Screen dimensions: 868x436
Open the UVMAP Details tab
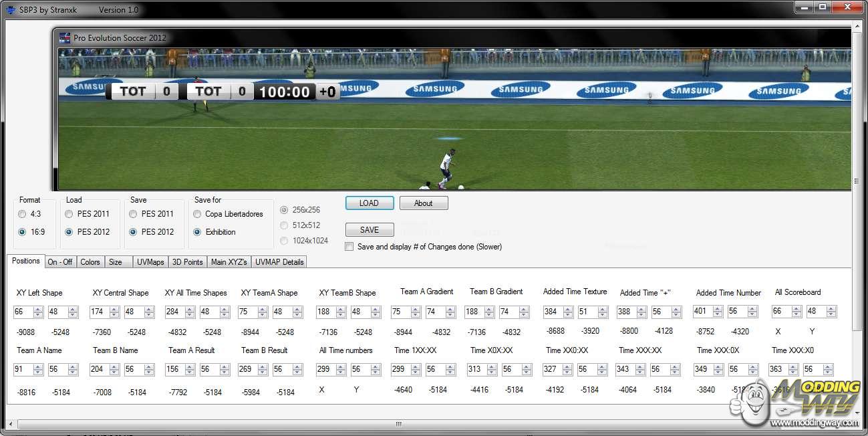(x=279, y=262)
